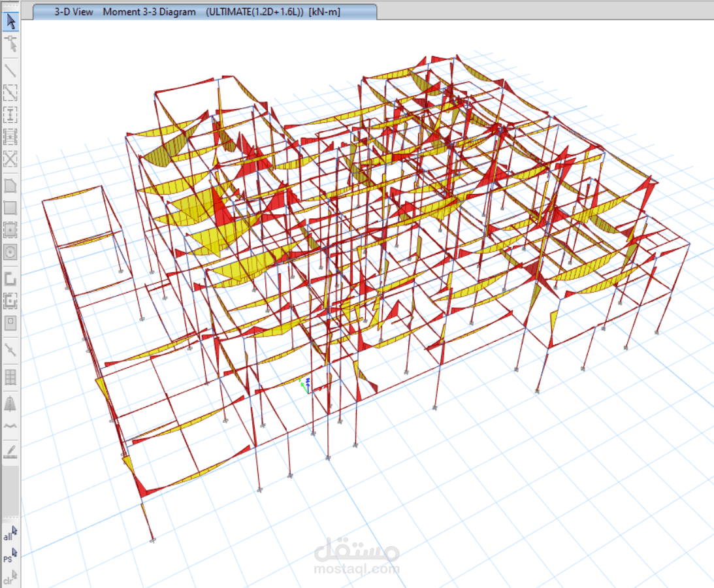
Task: Select the Quick Draw Columns tool
Action: point(10,115)
